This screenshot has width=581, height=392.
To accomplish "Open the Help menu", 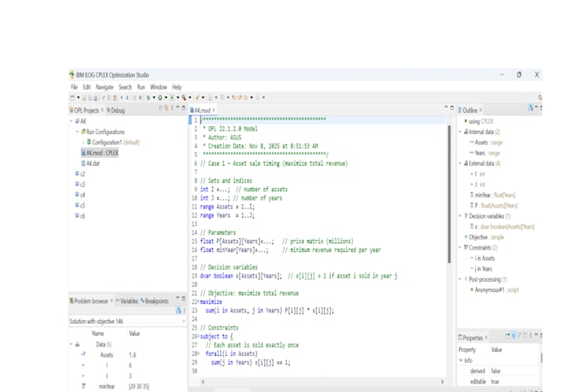I will 177,87.
